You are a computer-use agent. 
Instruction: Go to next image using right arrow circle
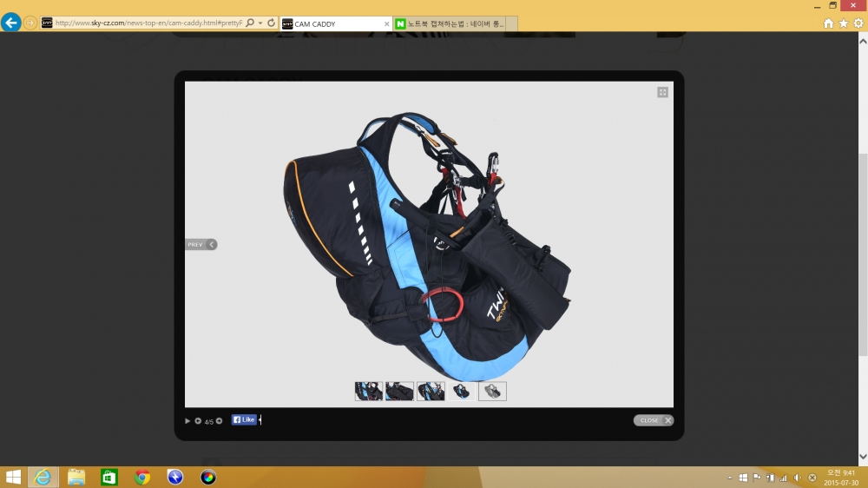click(220, 421)
